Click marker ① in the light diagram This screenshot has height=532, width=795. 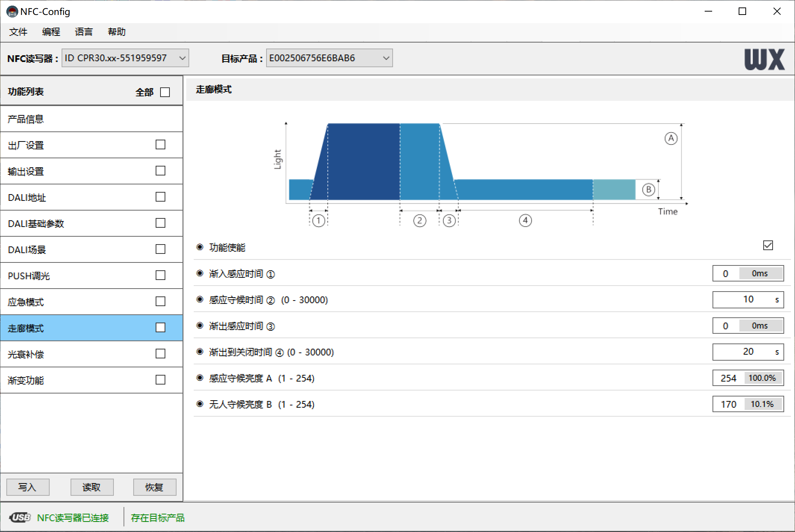pos(318,221)
